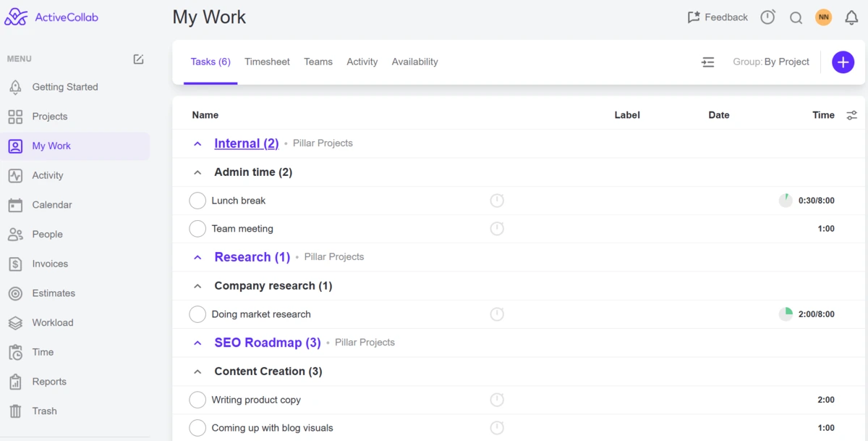Click the Time clipboard clock icon
868x441 pixels.
click(15, 353)
